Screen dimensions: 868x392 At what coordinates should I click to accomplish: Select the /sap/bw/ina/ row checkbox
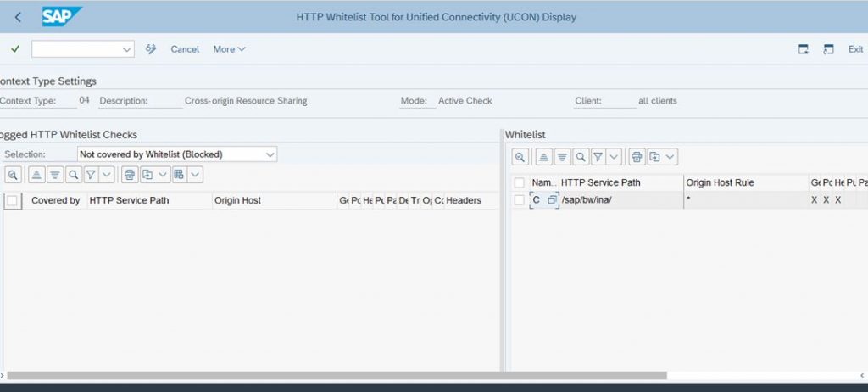coord(519,200)
